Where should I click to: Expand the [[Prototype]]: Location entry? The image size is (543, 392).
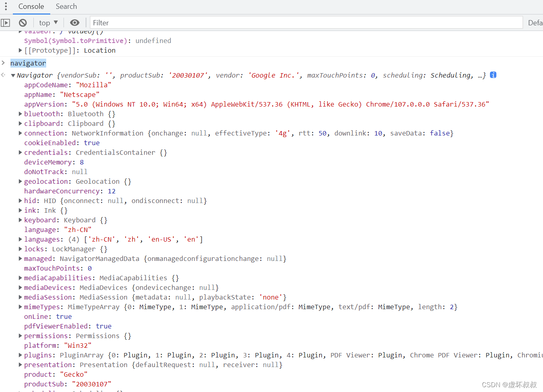(x=20, y=50)
